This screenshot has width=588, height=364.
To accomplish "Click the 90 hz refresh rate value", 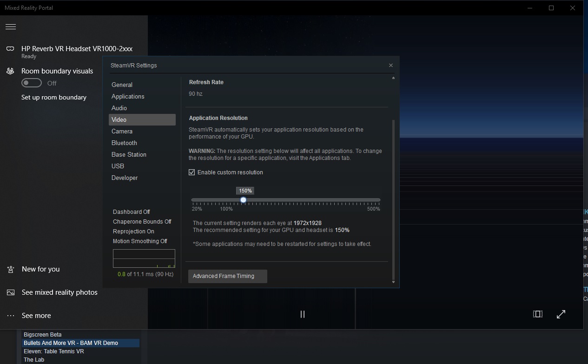I will click(x=196, y=94).
